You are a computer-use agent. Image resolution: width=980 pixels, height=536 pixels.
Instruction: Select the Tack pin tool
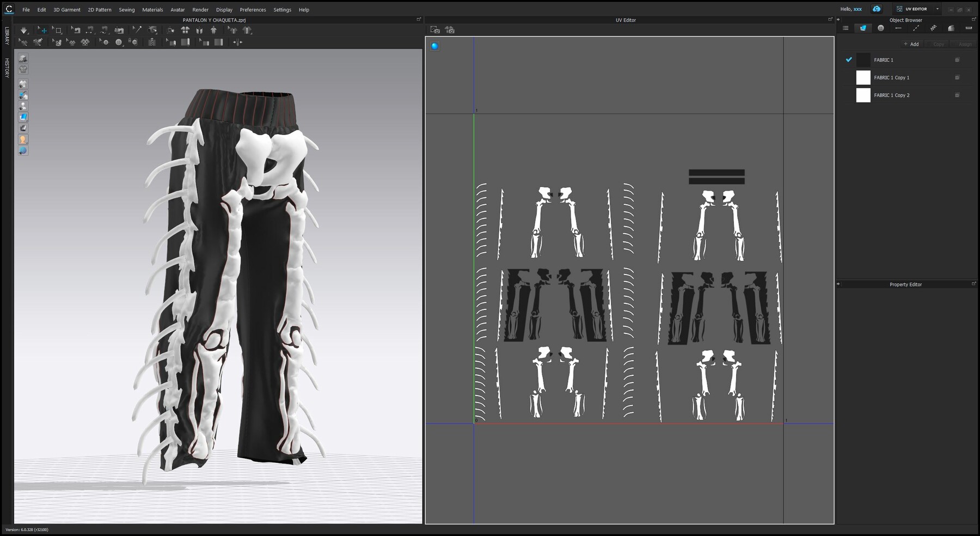click(137, 30)
